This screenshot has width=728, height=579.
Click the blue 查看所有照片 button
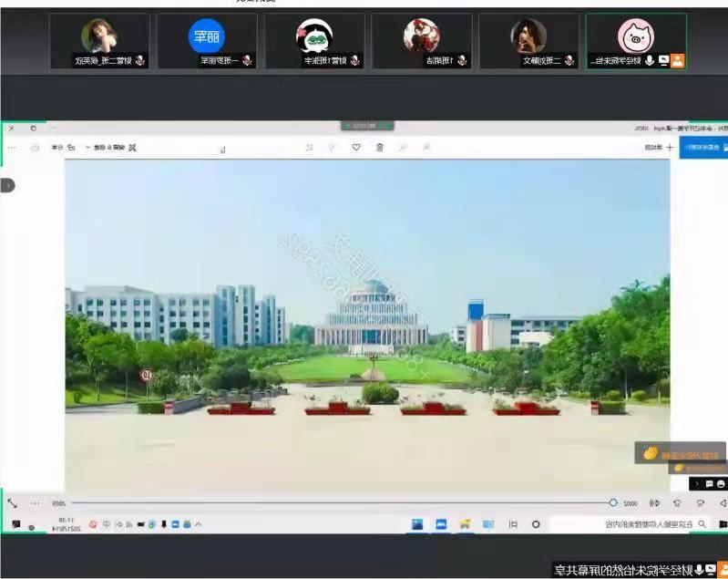[x=702, y=147]
